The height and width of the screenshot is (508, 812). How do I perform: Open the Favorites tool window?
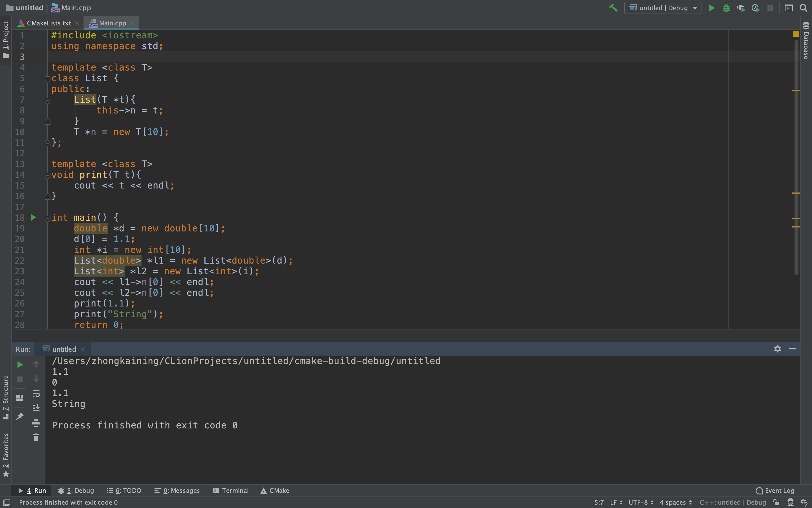[x=6, y=455]
